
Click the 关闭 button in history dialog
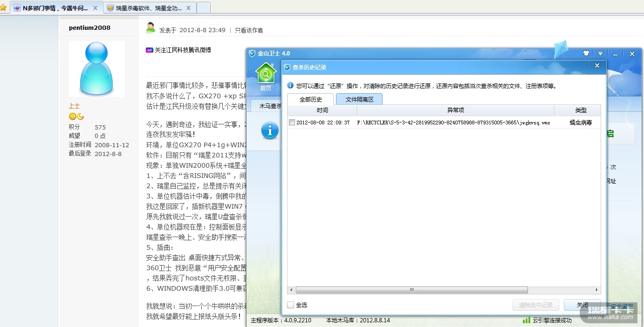(582, 305)
